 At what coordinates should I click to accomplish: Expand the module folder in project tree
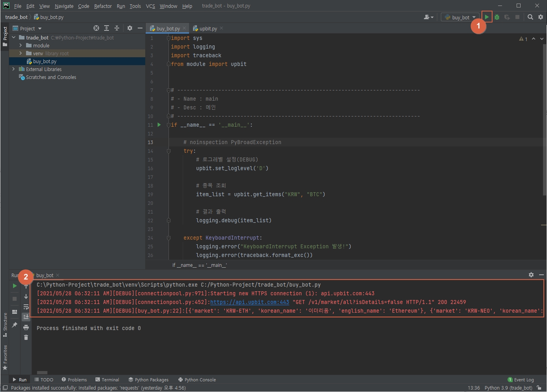(x=21, y=45)
